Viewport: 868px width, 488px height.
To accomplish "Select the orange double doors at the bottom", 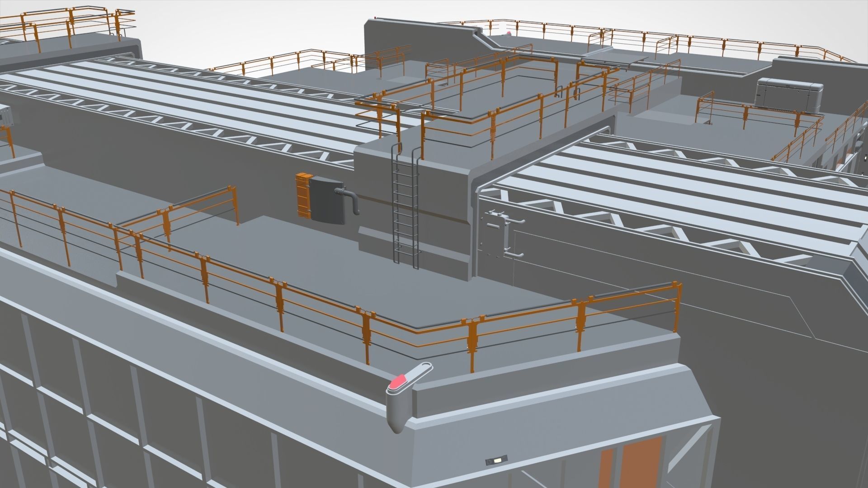I will [x=631, y=462].
